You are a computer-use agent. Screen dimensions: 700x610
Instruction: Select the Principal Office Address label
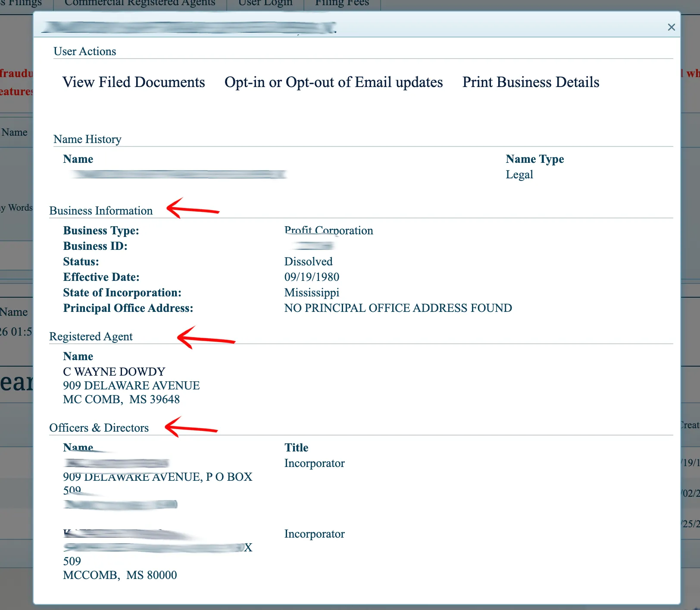pyautogui.click(x=128, y=308)
